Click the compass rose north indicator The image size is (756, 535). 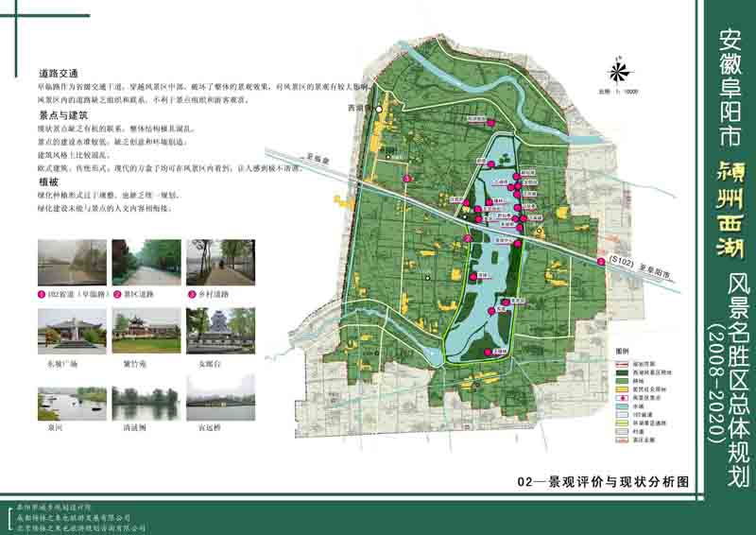(x=618, y=70)
